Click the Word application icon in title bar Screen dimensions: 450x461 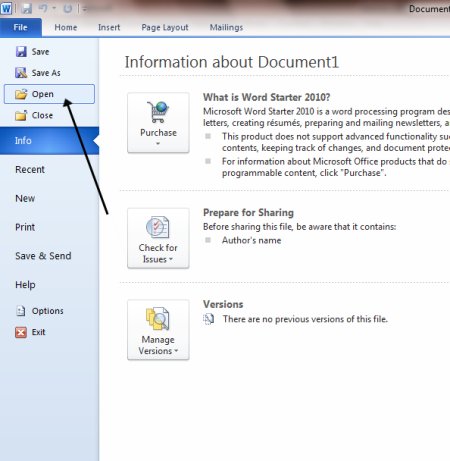(x=6, y=8)
